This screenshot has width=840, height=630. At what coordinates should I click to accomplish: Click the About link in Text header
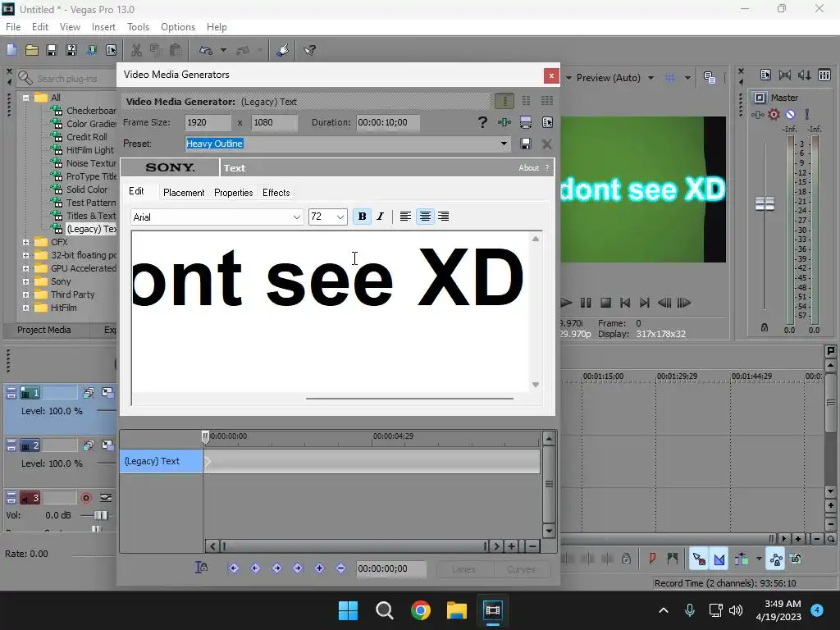529,167
